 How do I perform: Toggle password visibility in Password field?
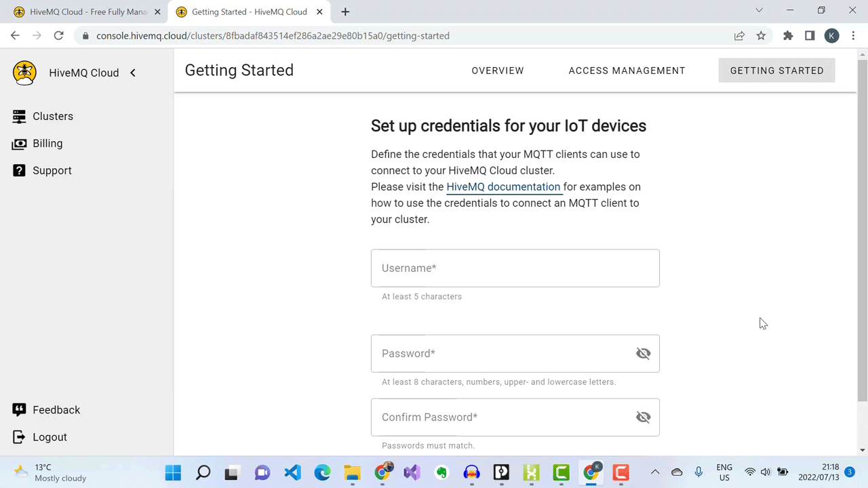[644, 353]
